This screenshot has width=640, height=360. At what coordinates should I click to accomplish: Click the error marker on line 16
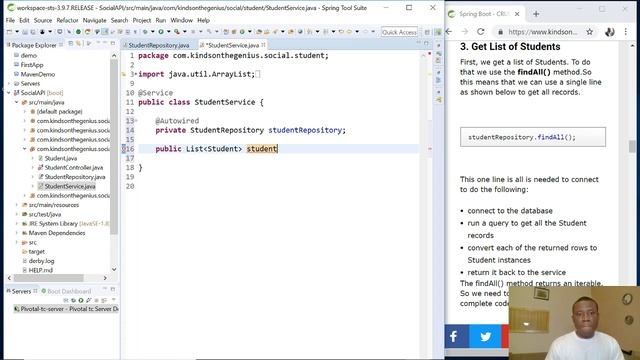click(124, 149)
